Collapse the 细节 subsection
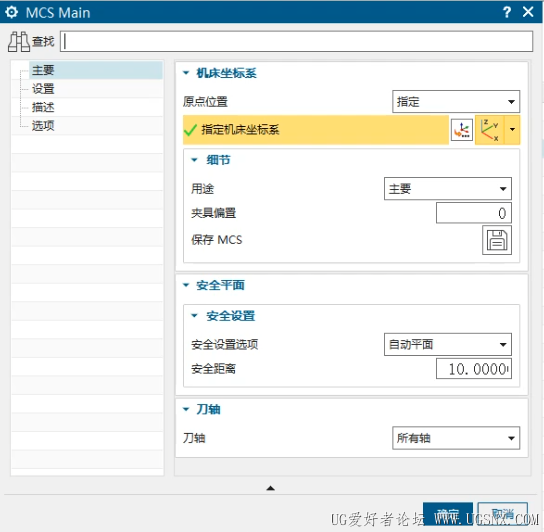The image size is (544, 532). (194, 160)
